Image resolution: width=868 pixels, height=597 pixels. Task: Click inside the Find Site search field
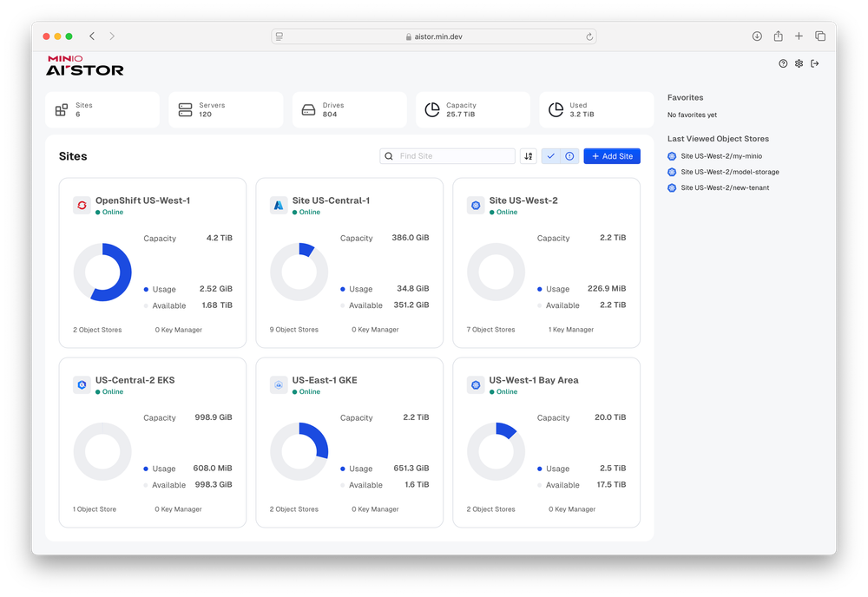click(447, 155)
